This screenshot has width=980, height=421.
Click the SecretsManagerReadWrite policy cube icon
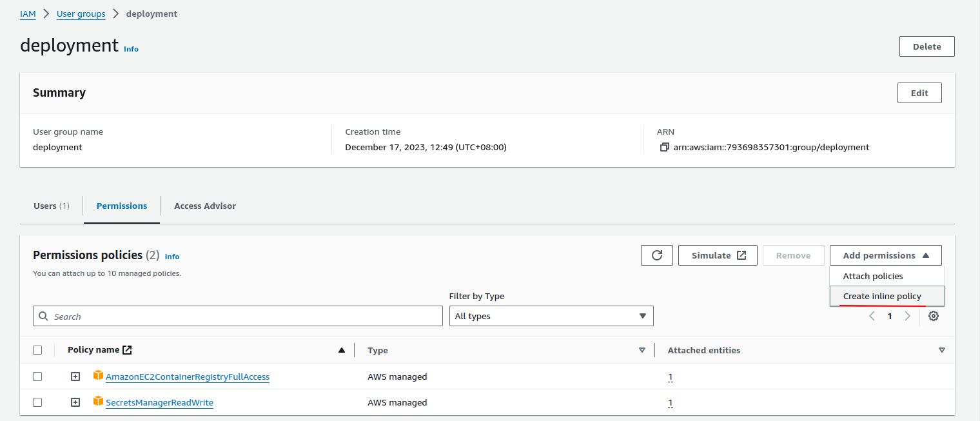tap(98, 402)
